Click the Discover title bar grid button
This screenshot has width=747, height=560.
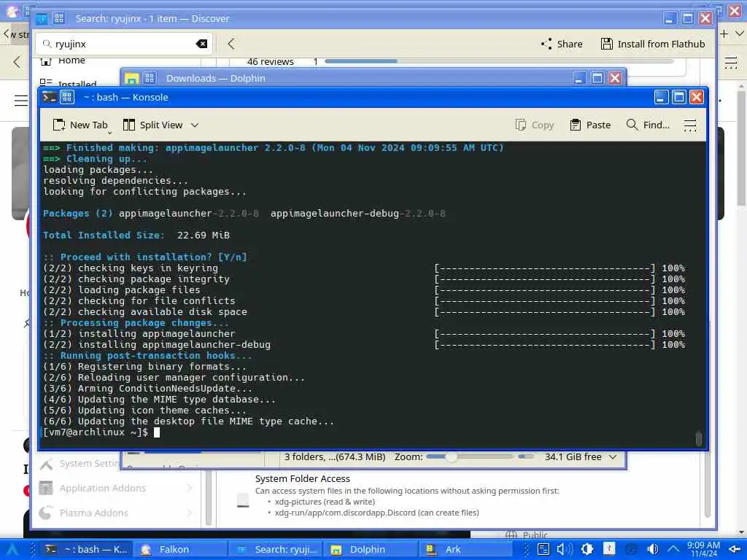(x=59, y=18)
